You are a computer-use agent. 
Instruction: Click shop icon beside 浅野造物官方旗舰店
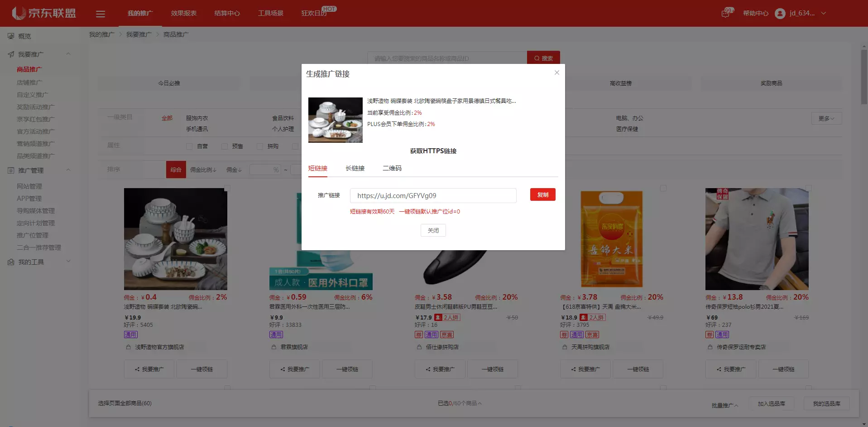(128, 347)
